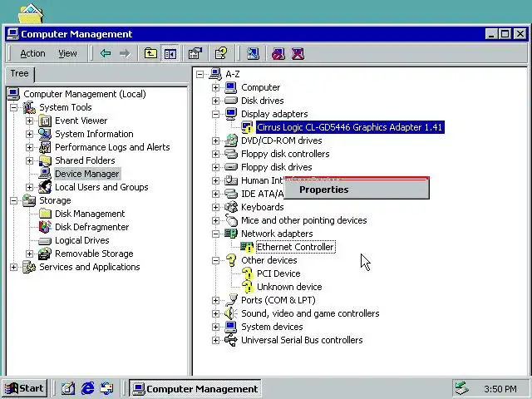The image size is (532, 399).
Task: Click the Unknown device question mark icon
Action: click(x=247, y=287)
